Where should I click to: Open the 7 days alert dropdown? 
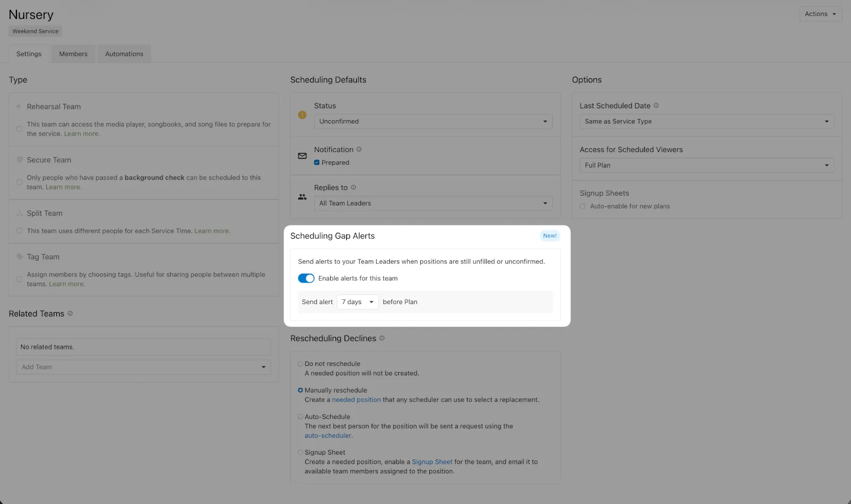357,302
